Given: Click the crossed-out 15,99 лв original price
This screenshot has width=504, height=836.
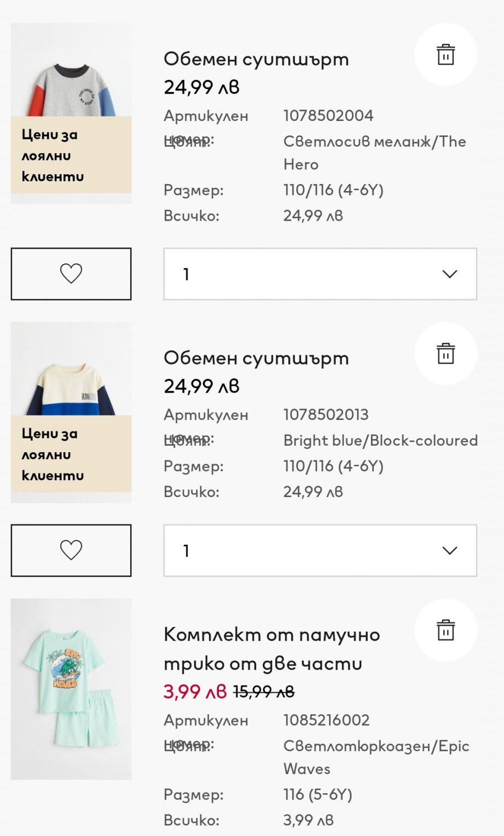Looking at the screenshot, I should (x=264, y=692).
